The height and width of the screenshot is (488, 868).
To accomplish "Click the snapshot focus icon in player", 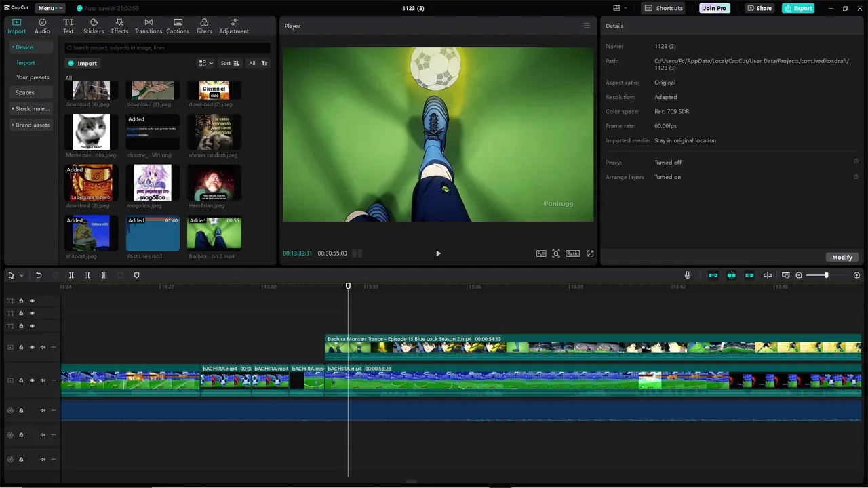I will coord(556,253).
